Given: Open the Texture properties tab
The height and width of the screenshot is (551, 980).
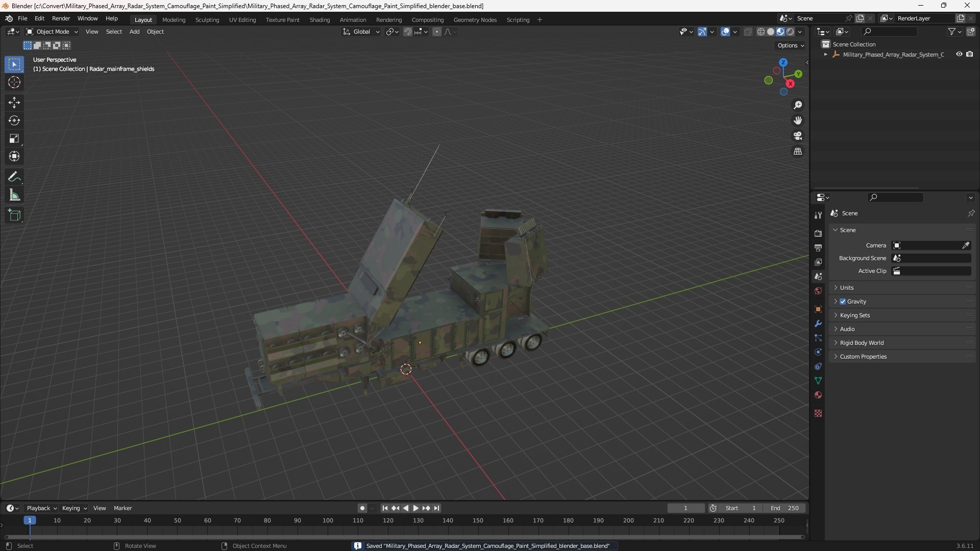Looking at the screenshot, I should click(818, 413).
